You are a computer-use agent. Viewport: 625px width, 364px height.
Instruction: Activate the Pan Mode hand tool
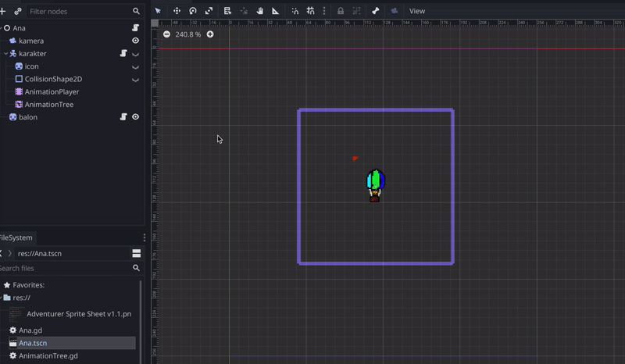[x=259, y=11]
